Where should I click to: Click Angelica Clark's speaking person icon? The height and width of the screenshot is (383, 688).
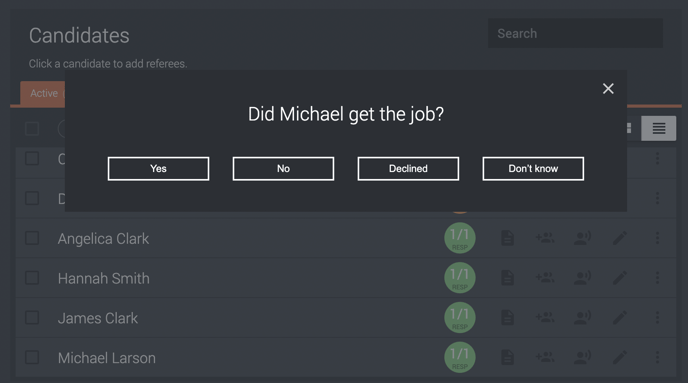click(x=582, y=238)
